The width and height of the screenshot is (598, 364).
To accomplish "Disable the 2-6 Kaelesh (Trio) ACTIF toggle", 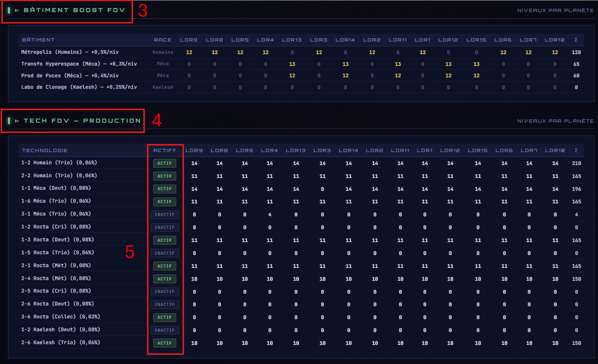I will [x=165, y=343].
